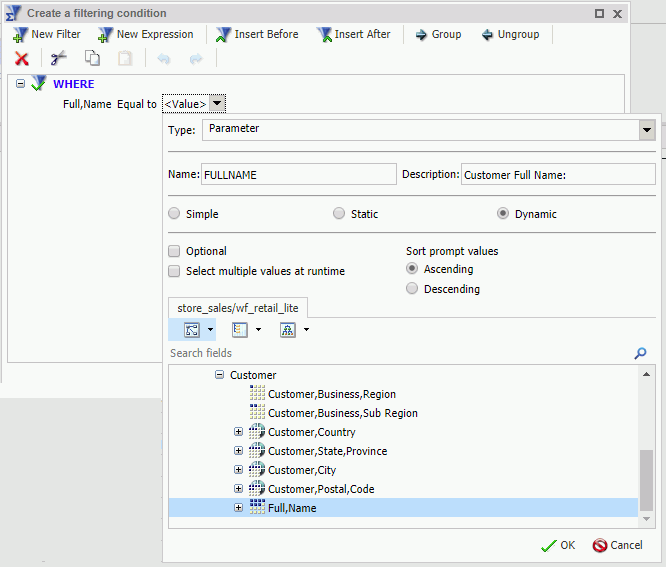Enable the Optional checkbox
The width and height of the screenshot is (666, 567).
[x=175, y=251]
